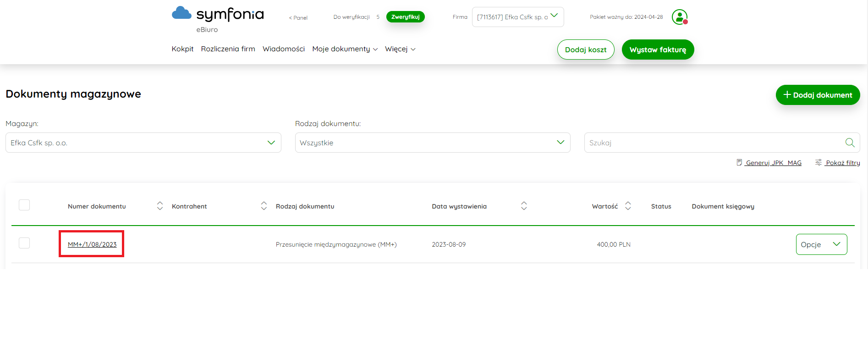Click the date 2023-08-09 cell

pos(449,244)
